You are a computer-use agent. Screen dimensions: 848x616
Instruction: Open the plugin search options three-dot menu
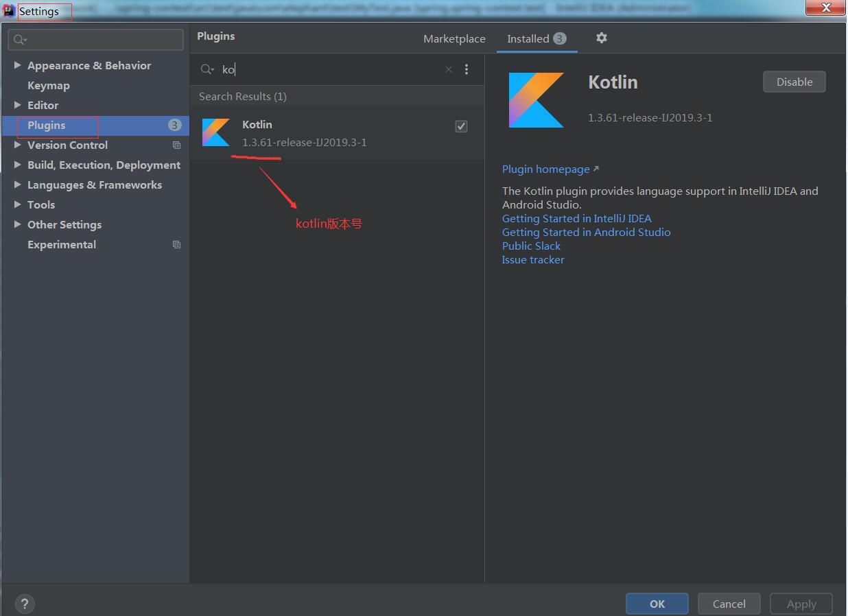point(467,69)
